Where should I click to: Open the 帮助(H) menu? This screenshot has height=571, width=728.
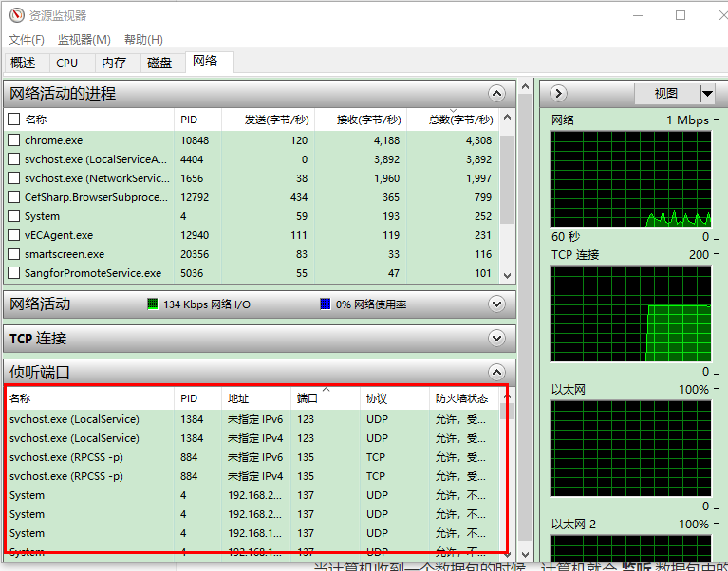143,40
